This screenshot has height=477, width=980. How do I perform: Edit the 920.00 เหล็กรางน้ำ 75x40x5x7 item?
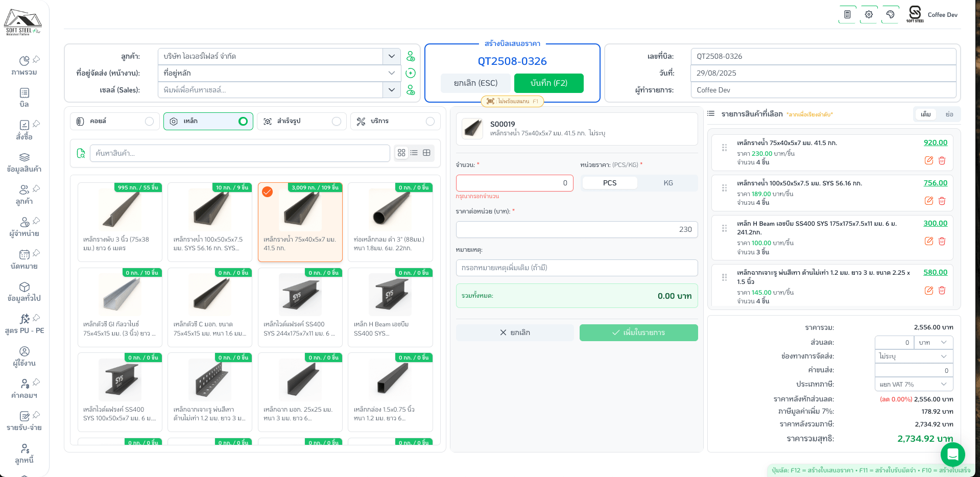[x=929, y=160]
